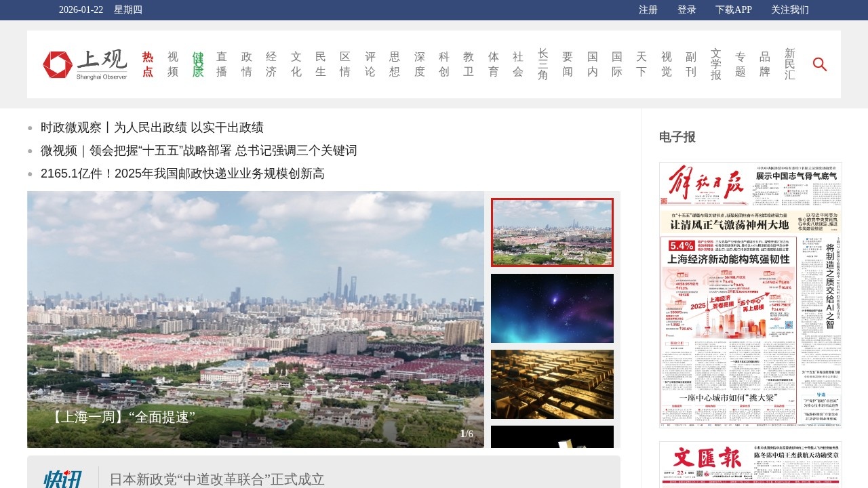868x488 pixels.
Task: Open the 2165.1亿件 postal express headline
Action: pos(182,174)
